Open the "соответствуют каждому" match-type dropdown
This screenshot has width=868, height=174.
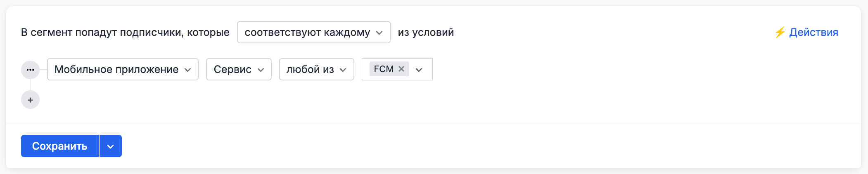point(307,32)
